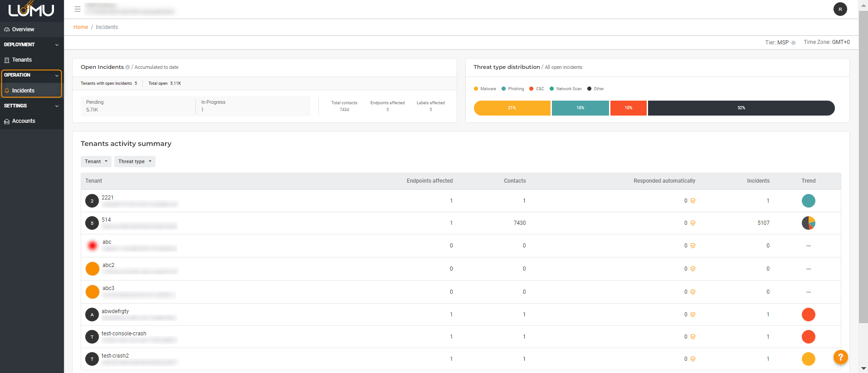This screenshot has width=868, height=373.
Task: Open the Tenant filter dropdown
Action: [96, 162]
